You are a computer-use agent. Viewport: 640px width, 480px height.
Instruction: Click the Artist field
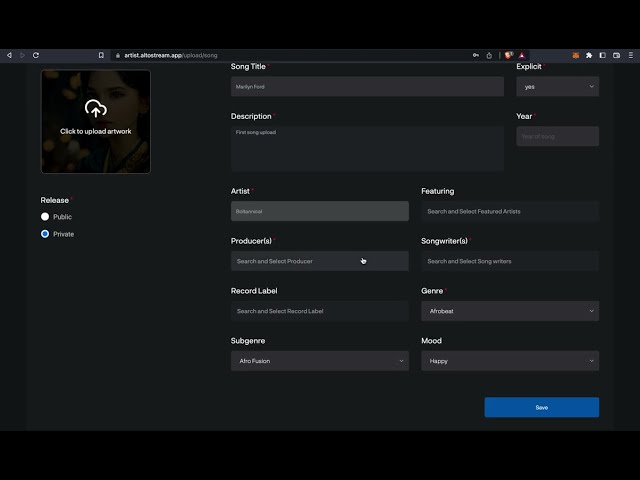(320, 211)
